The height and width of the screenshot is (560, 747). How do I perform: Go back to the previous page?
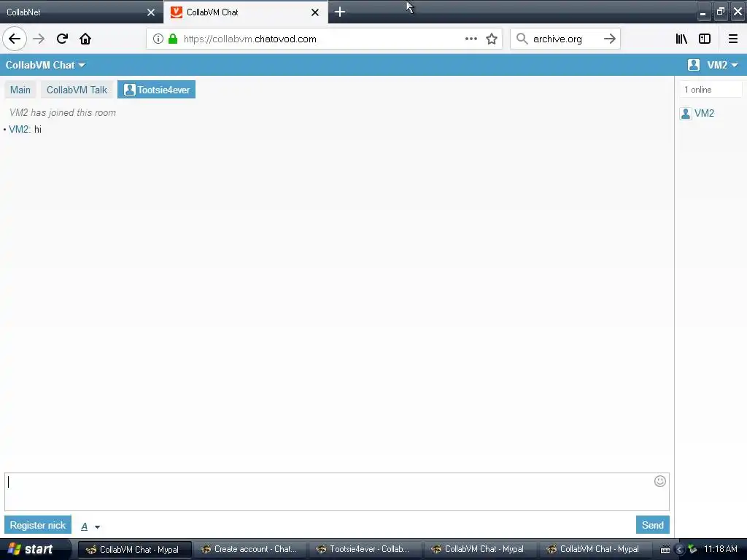[x=15, y=39]
